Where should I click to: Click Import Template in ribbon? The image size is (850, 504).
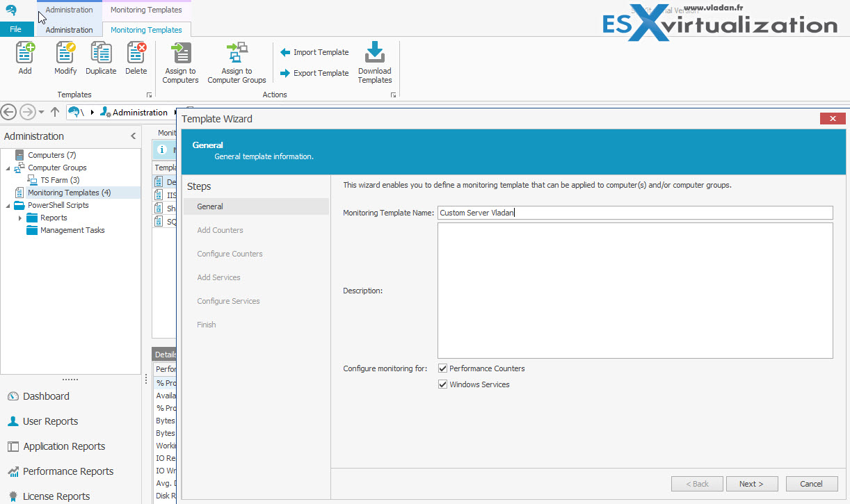(314, 52)
